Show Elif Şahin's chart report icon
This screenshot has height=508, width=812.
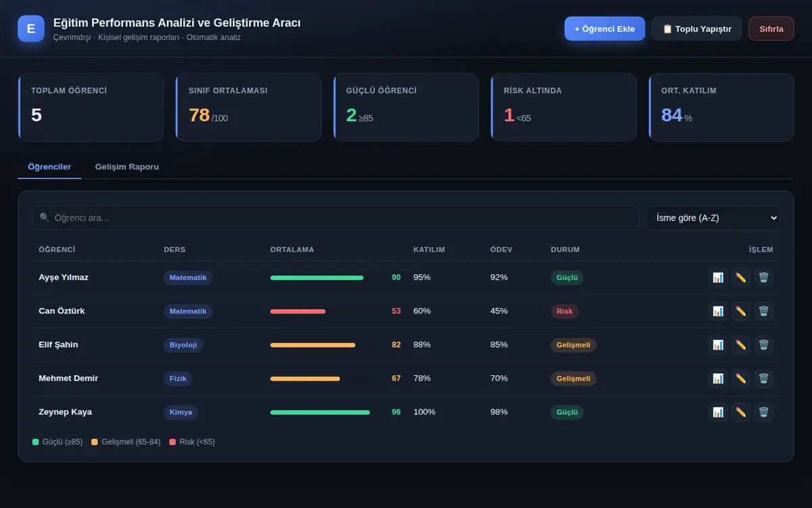[718, 345]
